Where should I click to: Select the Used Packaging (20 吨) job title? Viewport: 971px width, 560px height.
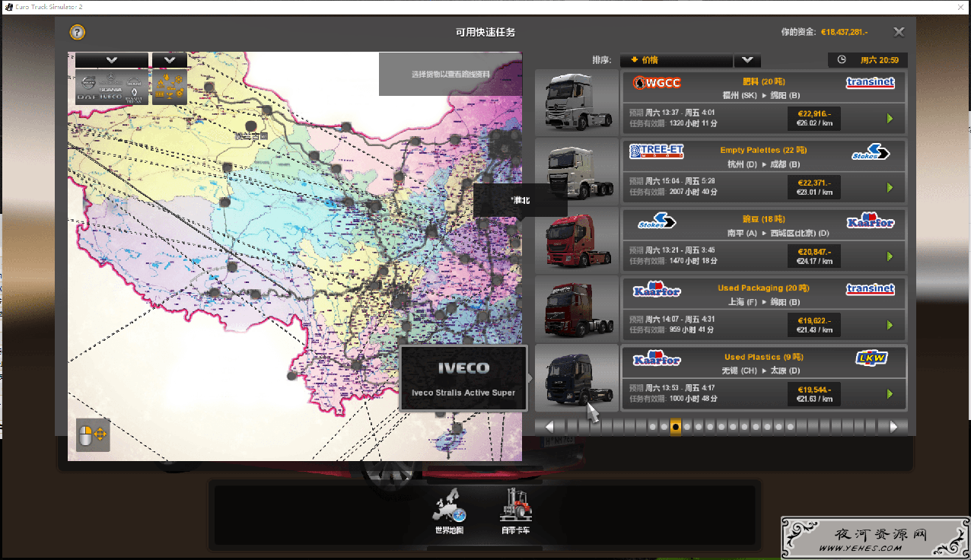(x=763, y=288)
